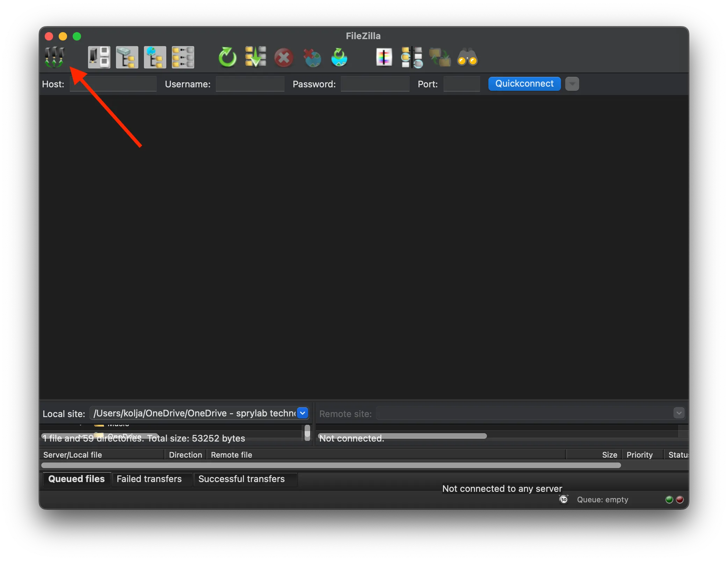Close the FileZilla window

(x=49, y=36)
